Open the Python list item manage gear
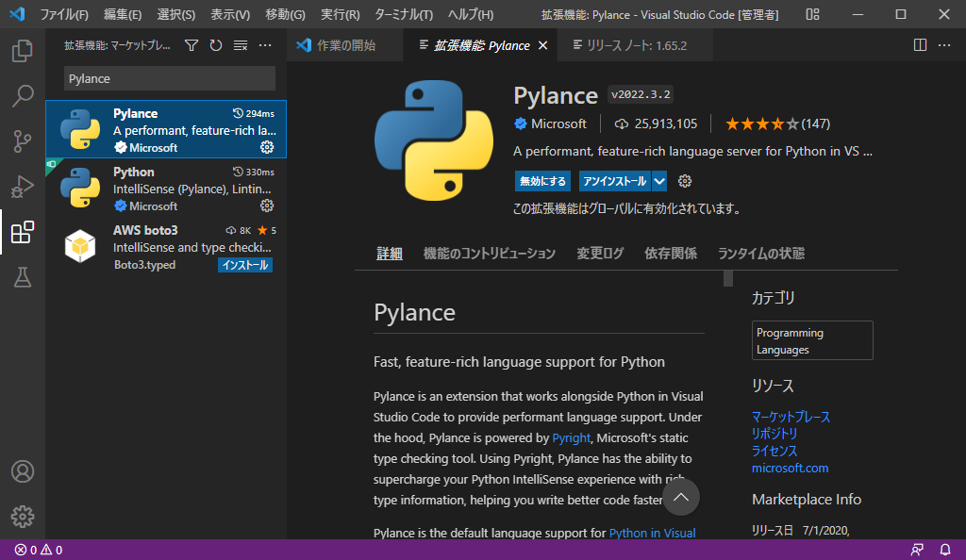 267,206
